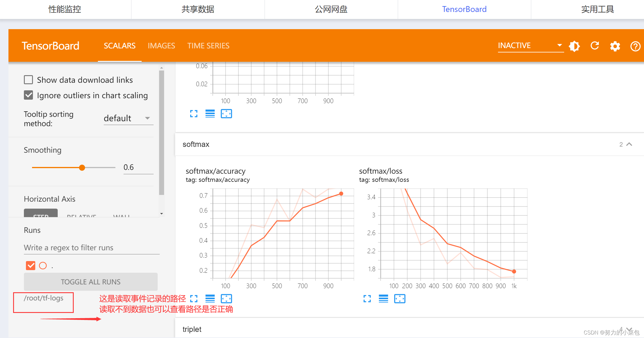The image size is (644, 338).
Task: Drag the Smoothing slider to adjust value
Action: pyautogui.click(x=82, y=167)
